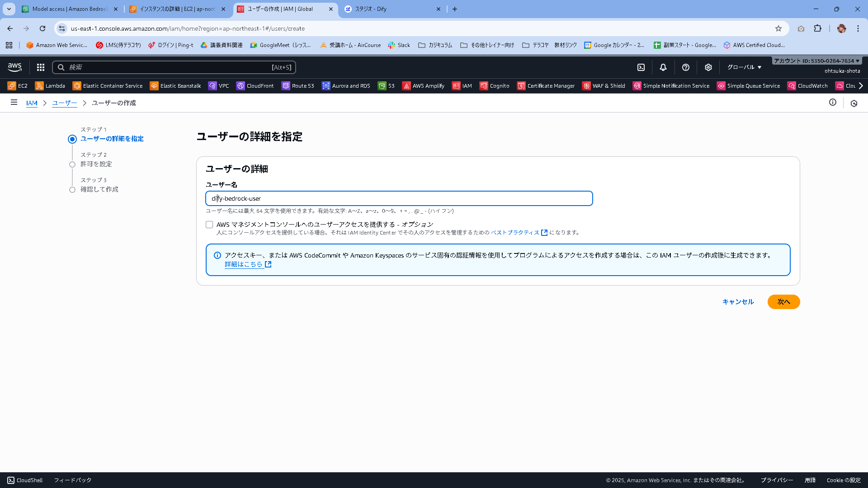Enable console access for the user checkbox

pyautogui.click(x=209, y=224)
